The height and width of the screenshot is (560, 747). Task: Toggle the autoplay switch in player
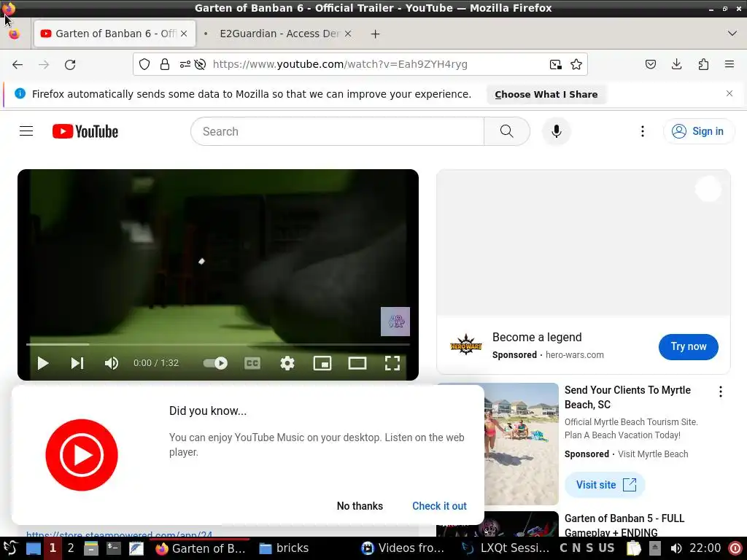click(x=215, y=363)
